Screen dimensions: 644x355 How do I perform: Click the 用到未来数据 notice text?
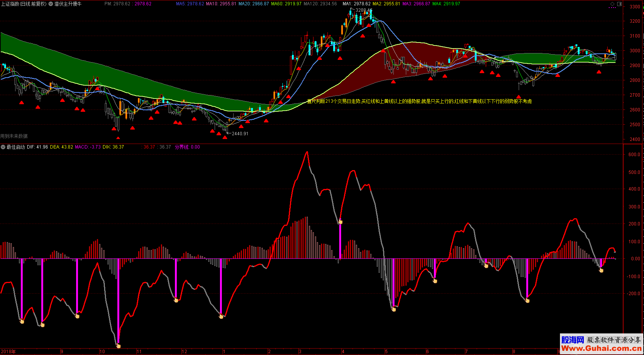click(14, 136)
